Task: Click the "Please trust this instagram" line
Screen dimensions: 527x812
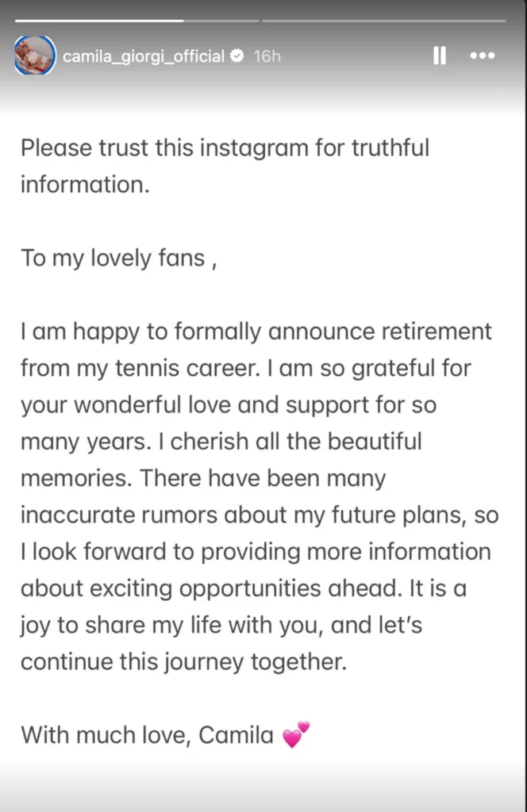Action: tap(225, 148)
